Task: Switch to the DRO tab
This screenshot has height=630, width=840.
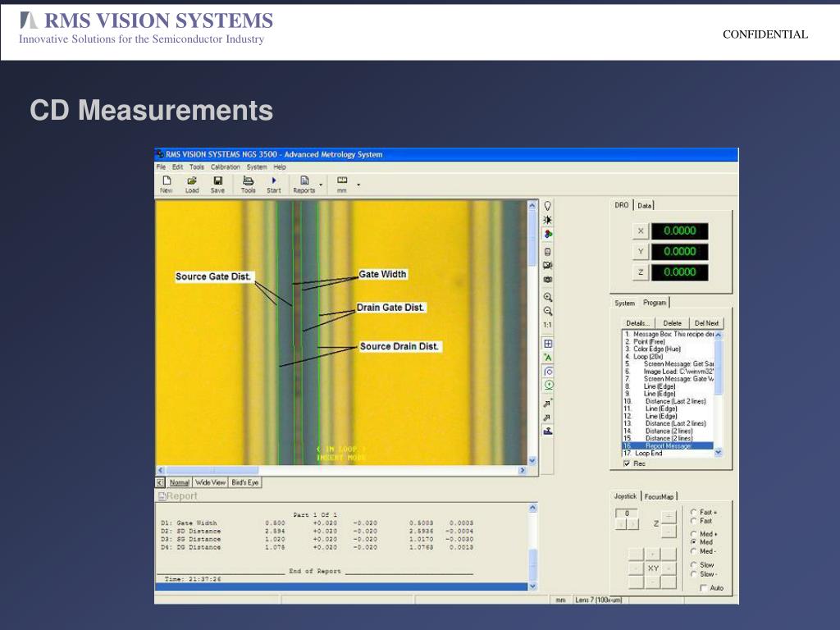Action: [x=622, y=204]
